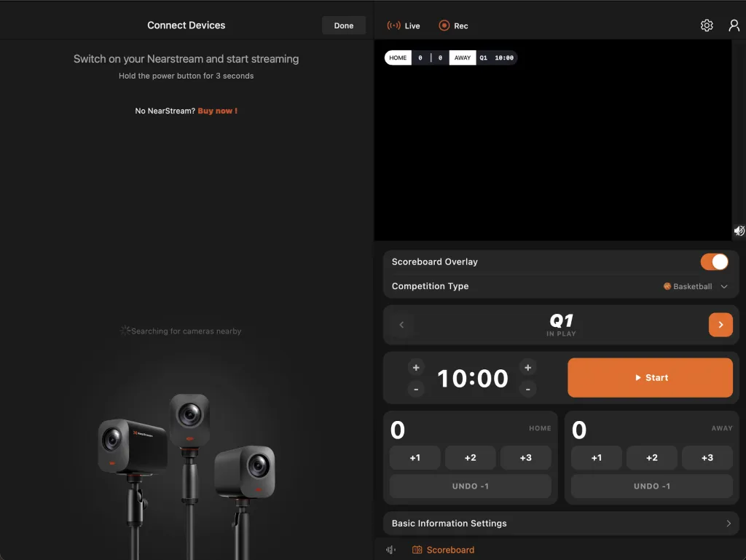Toggle the Scoreboard Overlay switch off

(714, 261)
